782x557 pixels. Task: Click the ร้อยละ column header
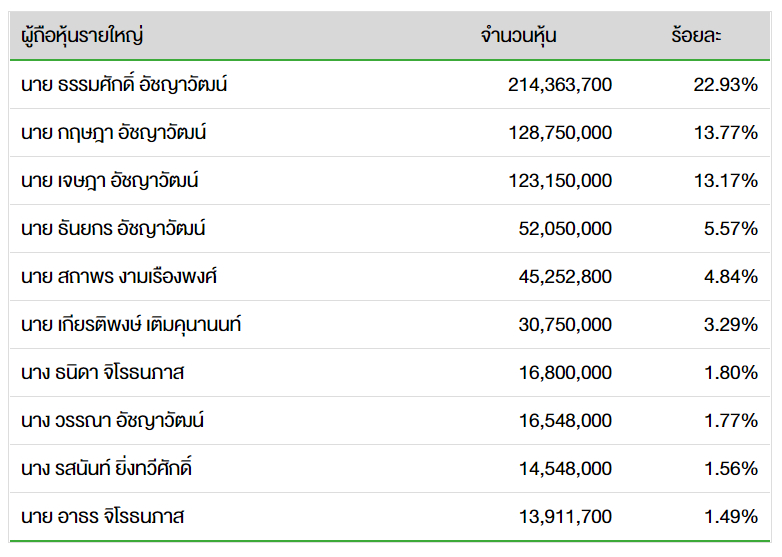[696, 35]
